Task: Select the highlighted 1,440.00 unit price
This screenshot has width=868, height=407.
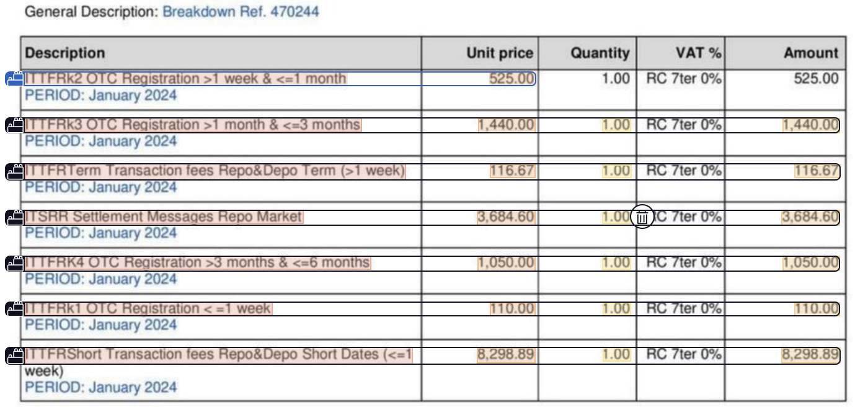Action: pos(506,125)
